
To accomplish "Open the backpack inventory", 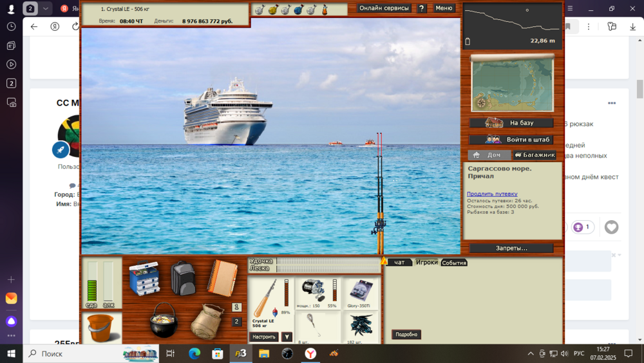I will pyautogui.click(x=184, y=278).
